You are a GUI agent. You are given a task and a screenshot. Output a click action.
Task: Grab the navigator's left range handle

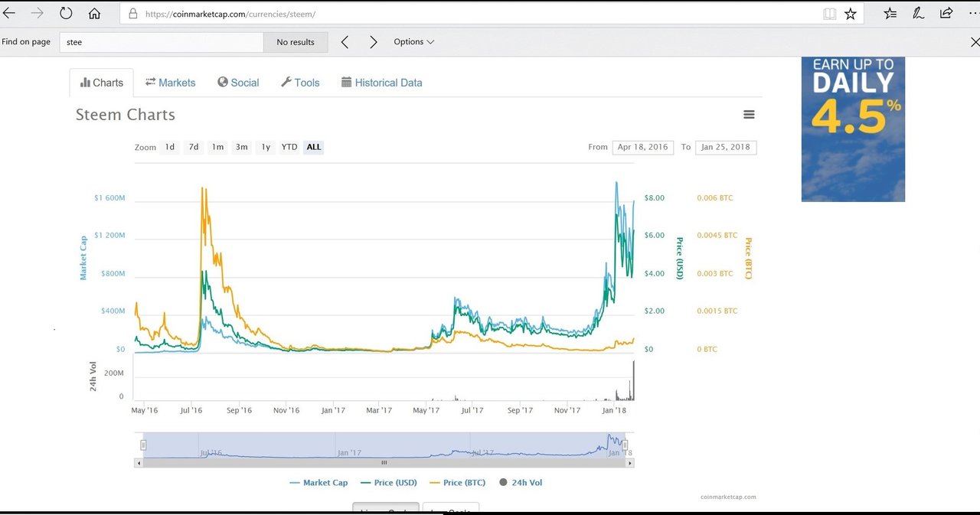[x=143, y=445]
